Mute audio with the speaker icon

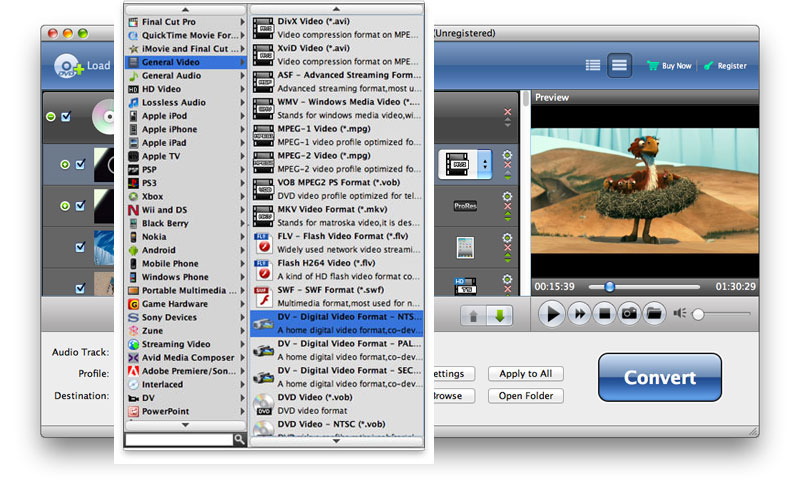(x=680, y=314)
